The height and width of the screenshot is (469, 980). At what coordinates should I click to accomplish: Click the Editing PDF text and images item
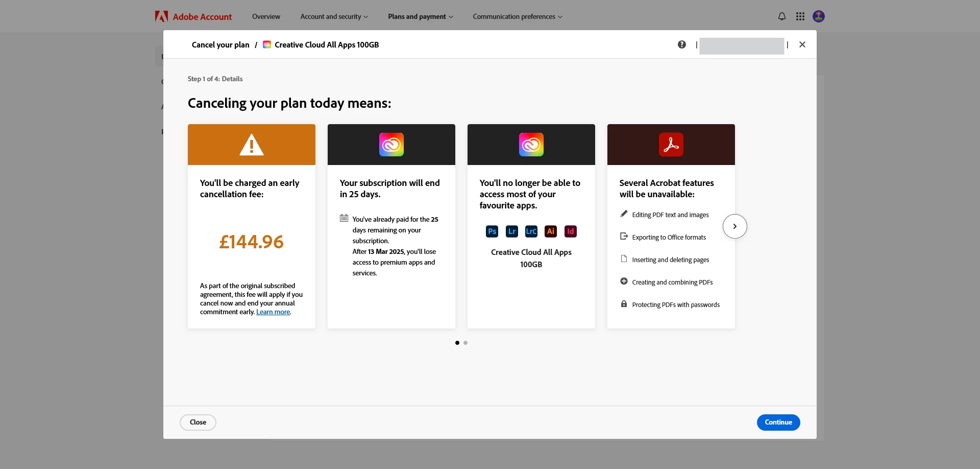point(670,215)
